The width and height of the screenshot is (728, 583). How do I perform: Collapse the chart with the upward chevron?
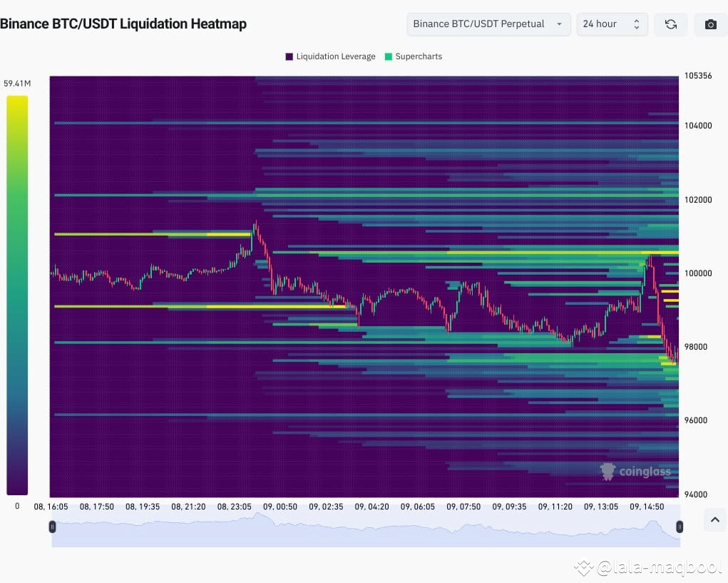(714, 520)
